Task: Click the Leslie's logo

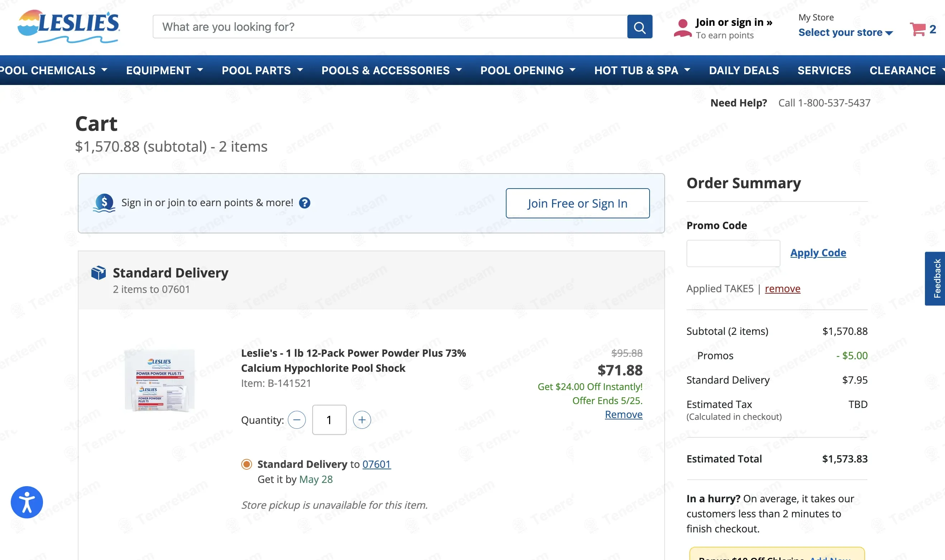Action: tap(69, 27)
